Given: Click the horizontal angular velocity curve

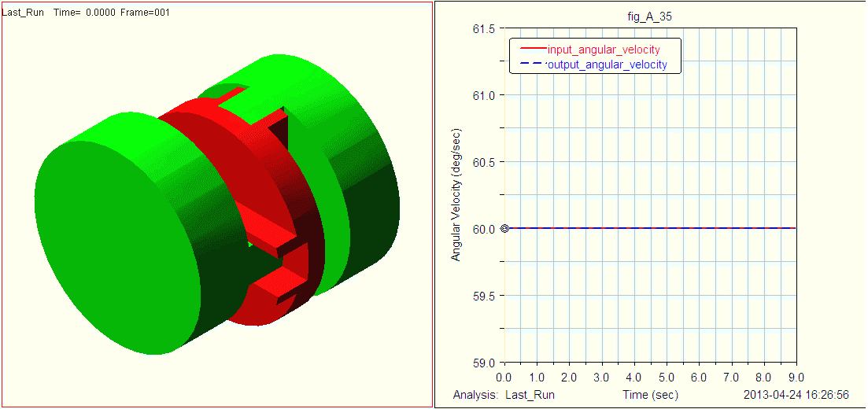Looking at the screenshot, I should tap(651, 228).
